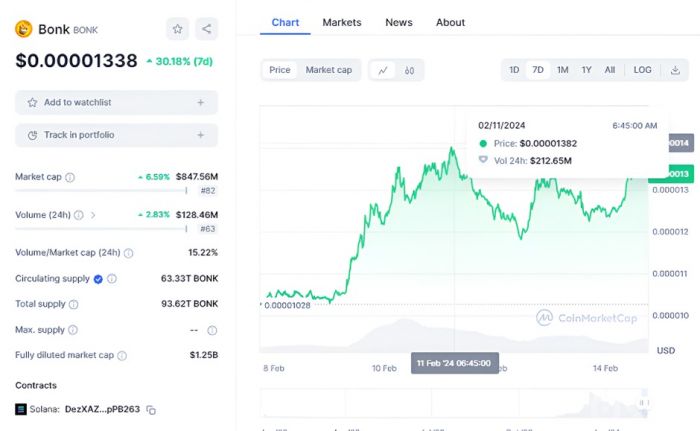Open the share icon button

coord(206,29)
